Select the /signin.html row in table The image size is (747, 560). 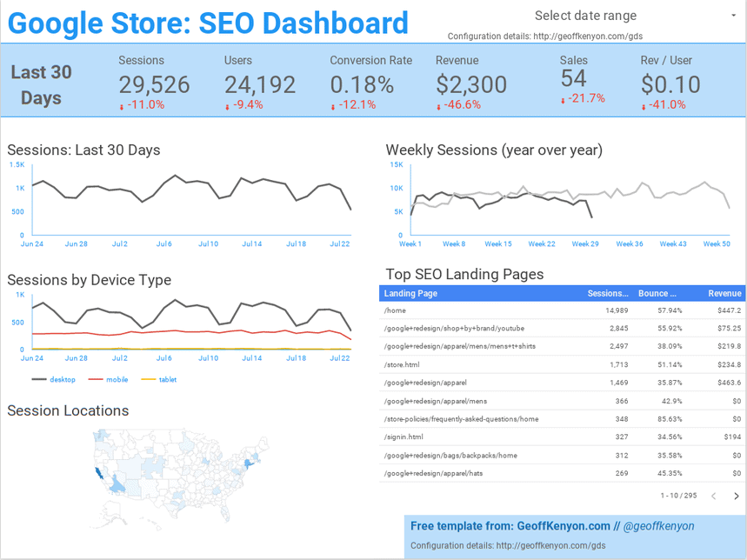coord(404,437)
